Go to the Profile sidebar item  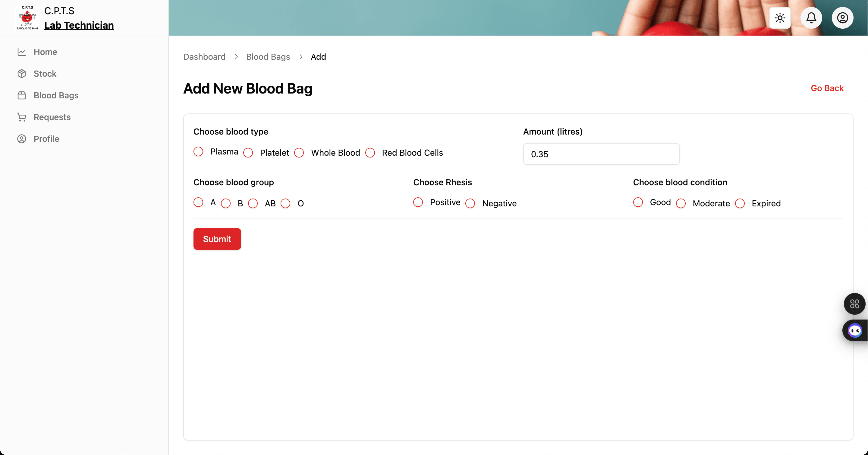(x=46, y=139)
